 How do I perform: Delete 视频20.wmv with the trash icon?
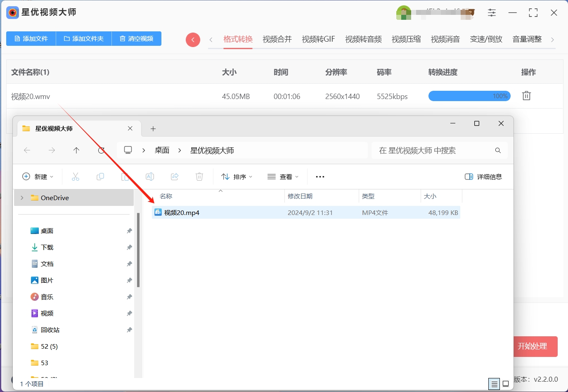coord(526,96)
